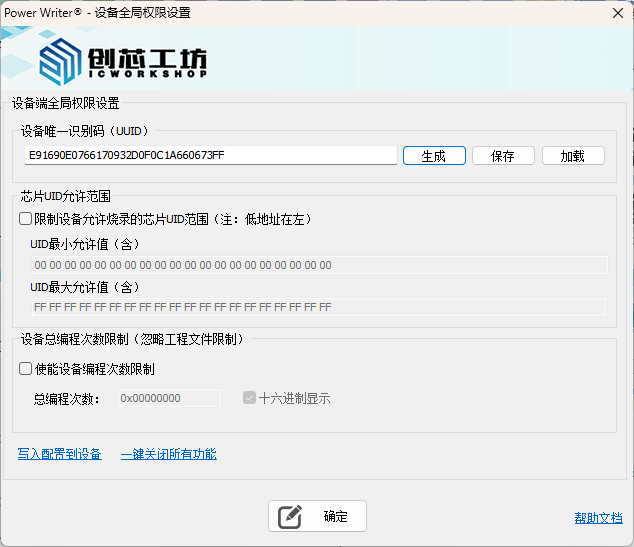Click the 总编程次数 value field

[x=169, y=398]
